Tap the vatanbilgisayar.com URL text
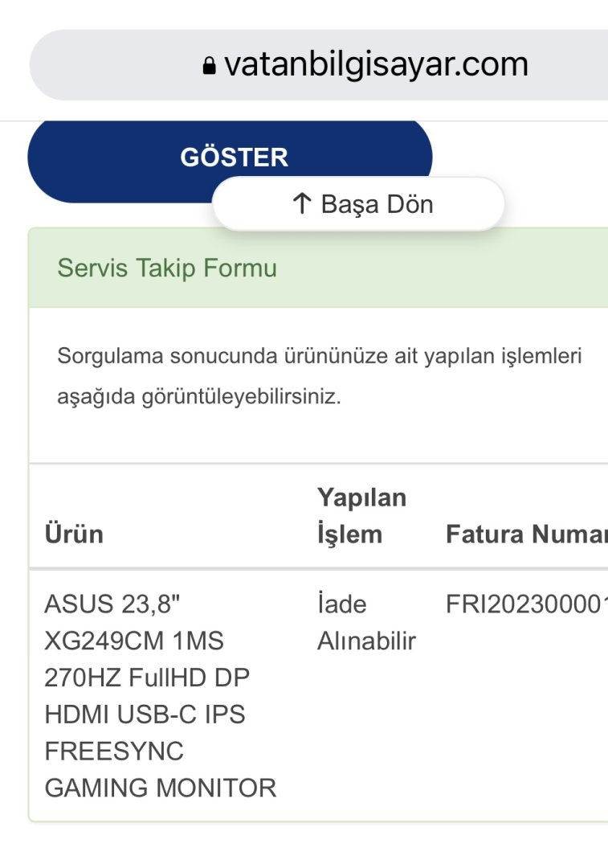This screenshot has width=608, height=868. (x=376, y=64)
